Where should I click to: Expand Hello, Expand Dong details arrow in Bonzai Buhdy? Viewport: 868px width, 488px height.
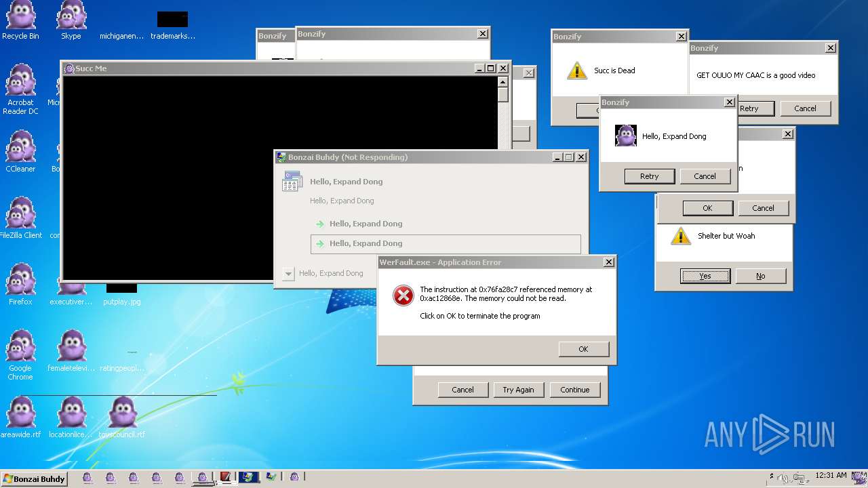pyautogui.click(x=288, y=274)
